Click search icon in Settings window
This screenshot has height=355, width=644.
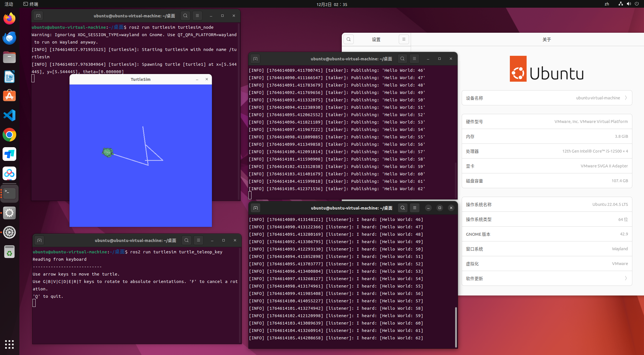349,39
